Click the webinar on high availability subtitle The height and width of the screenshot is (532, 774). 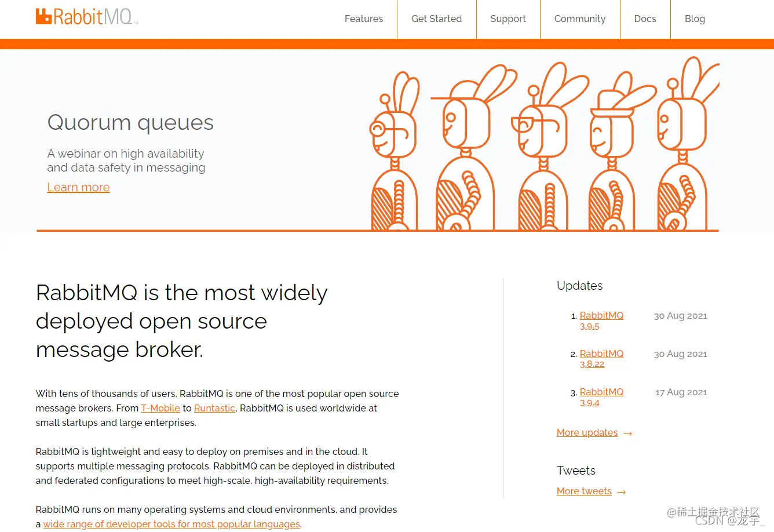[x=126, y=161]
